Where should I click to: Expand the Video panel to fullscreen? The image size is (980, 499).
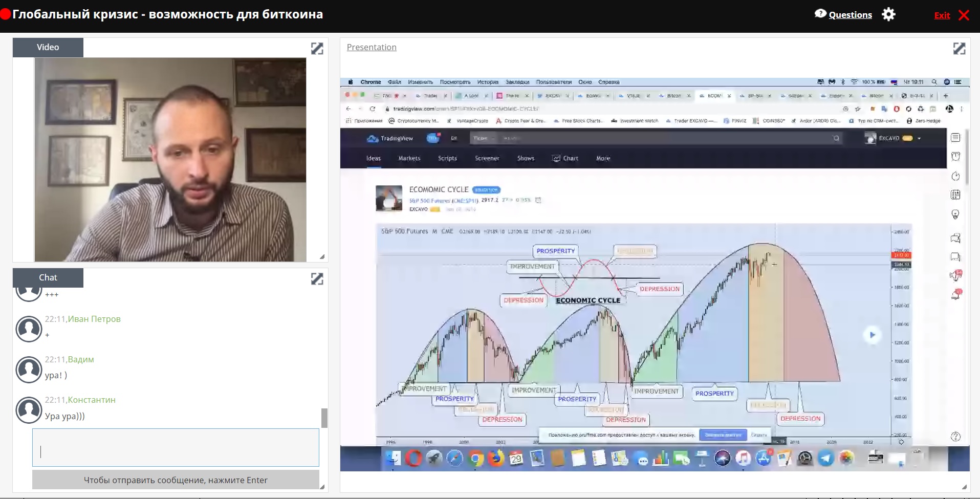point(317,49)
